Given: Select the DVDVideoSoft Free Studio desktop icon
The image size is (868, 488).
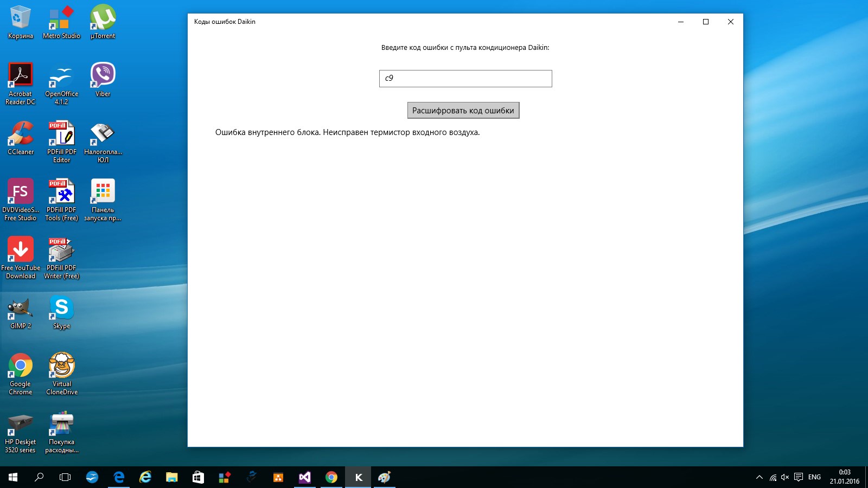Looking at the screenshot, I should click(21, 200).
